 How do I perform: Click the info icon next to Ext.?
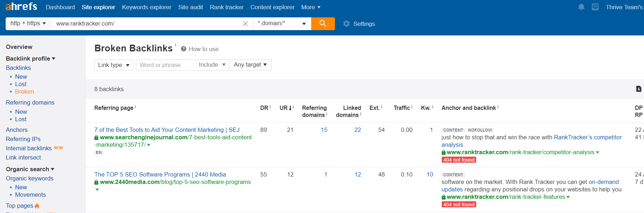[x=381, y=107]
